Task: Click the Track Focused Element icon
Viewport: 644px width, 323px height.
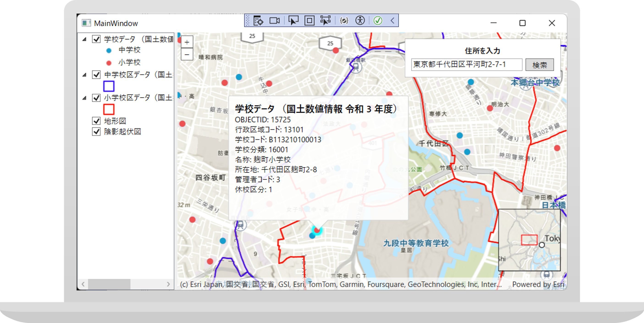Action: 325,21
